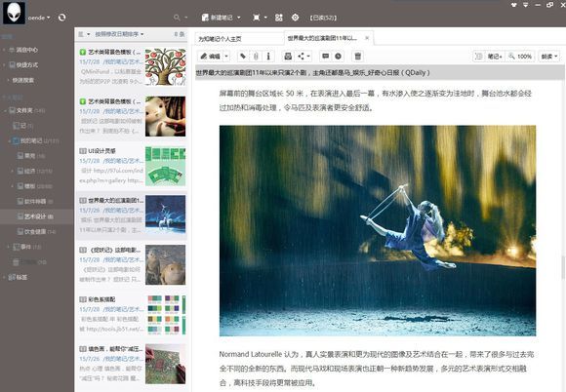Click the 笔记+ button
This screenshot has height=392, width=566.
tap(495, 57)
